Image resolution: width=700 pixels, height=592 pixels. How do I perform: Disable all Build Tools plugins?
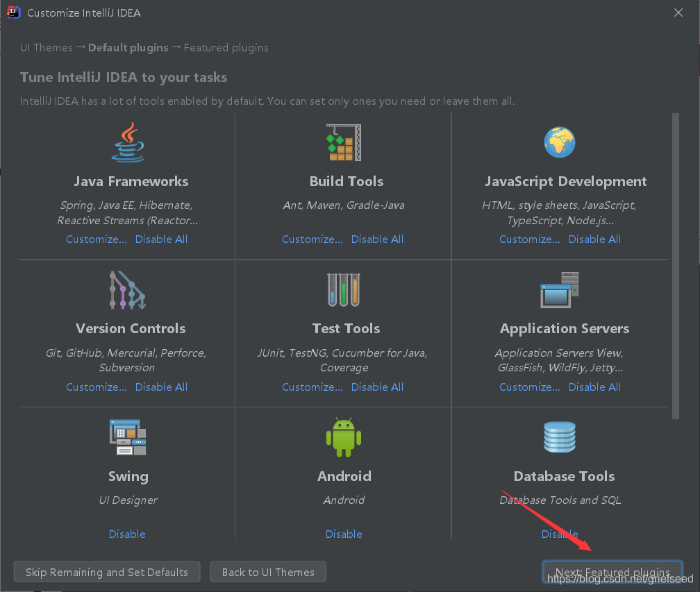pos(377,239)
